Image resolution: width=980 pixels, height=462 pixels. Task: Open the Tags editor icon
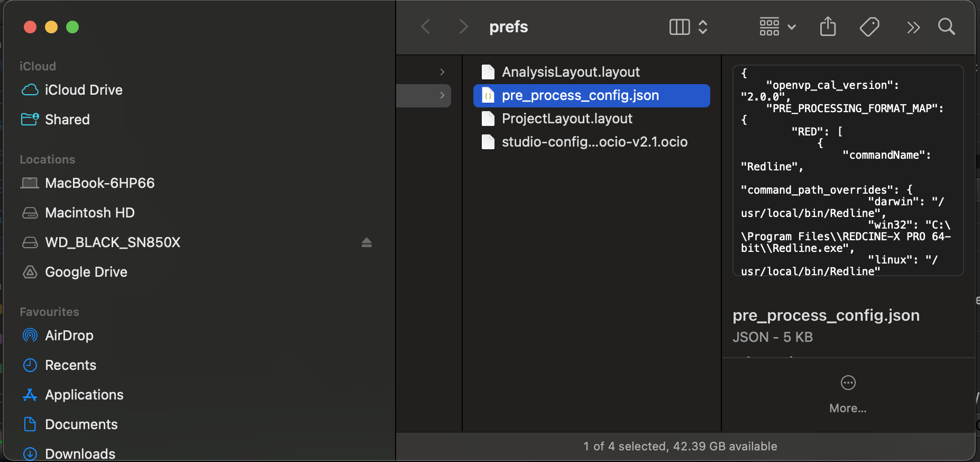coord(869,26)
